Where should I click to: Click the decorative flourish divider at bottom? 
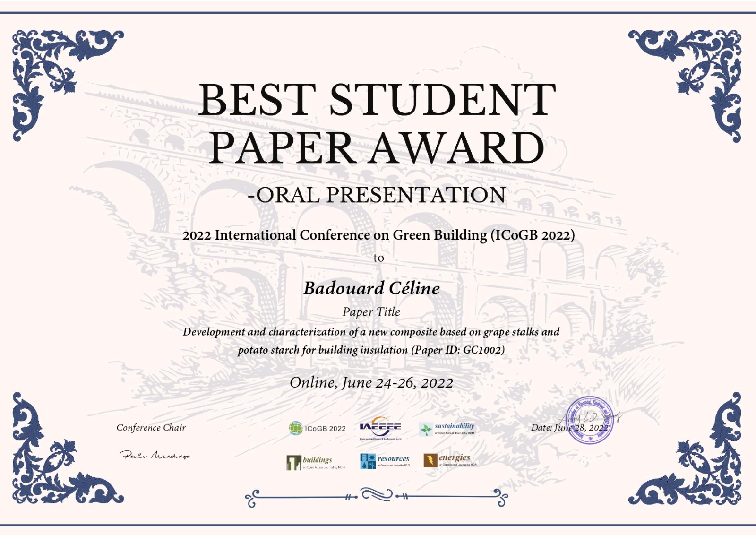click(x=377, y=497)
